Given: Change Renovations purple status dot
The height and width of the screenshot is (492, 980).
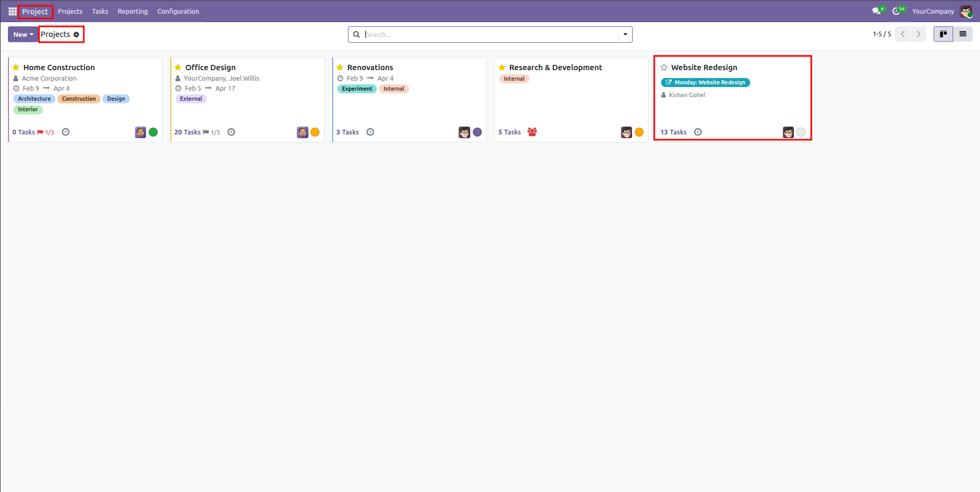Looking at the screenshot, I should 477,132.
